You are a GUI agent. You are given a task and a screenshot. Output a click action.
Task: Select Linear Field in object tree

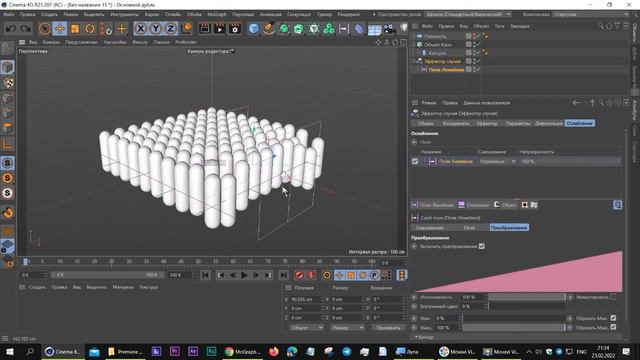coord(447,70)
